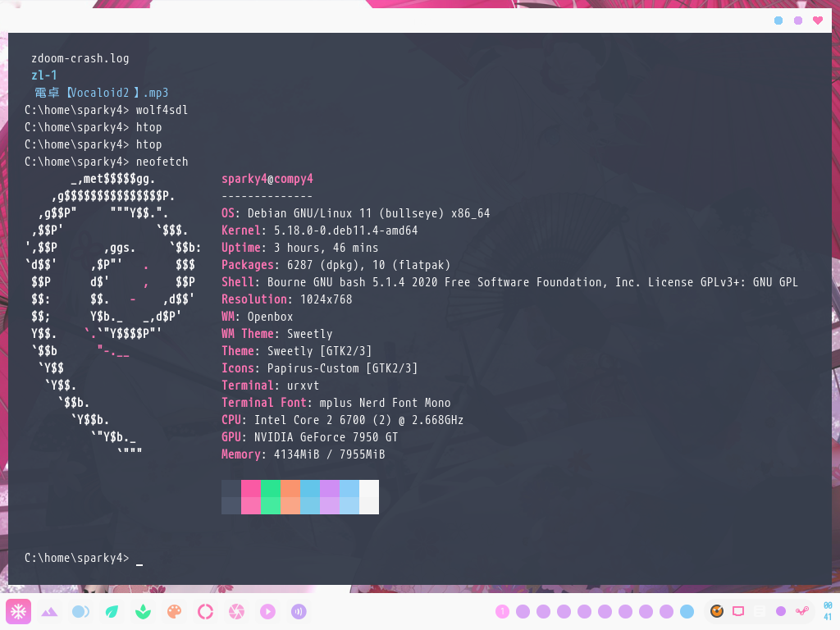This screenshot has height=630, width=840.
Task: Open the orange gauge tray icon
Action: tap(717, 611)
